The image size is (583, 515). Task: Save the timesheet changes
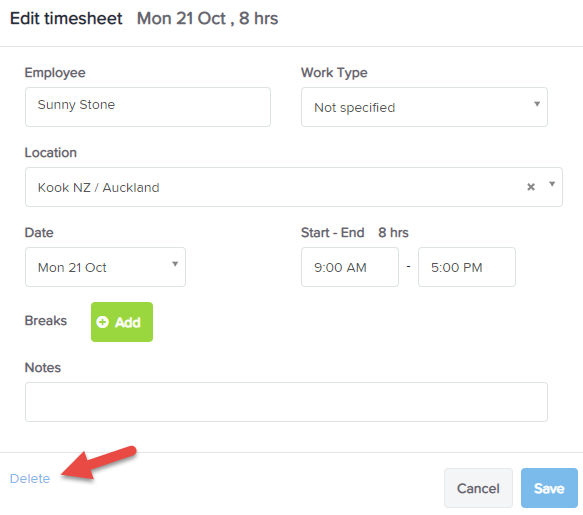549,488
